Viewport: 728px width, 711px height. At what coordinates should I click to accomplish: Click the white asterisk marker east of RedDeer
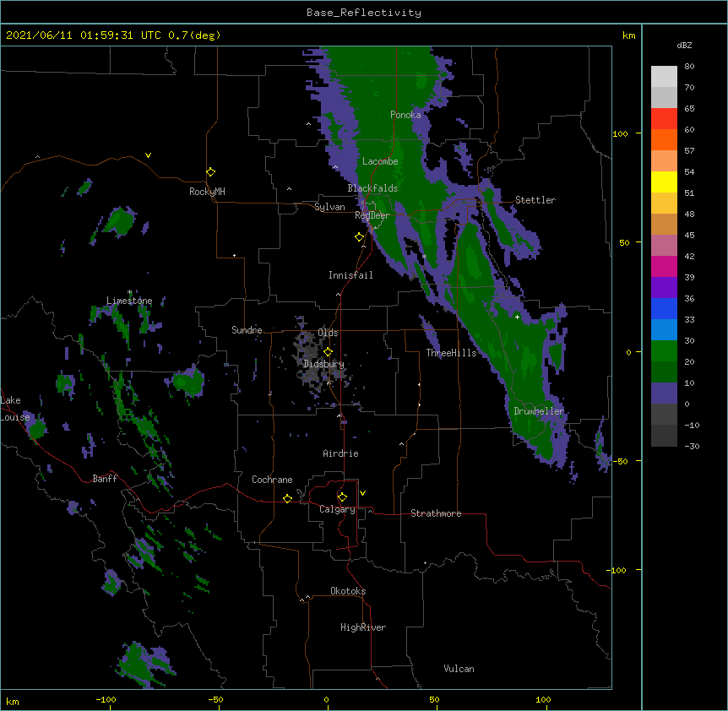(424, 257)
